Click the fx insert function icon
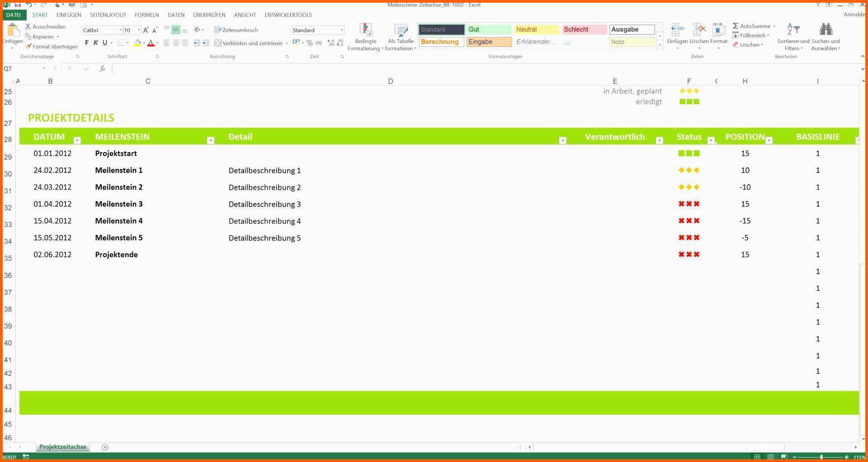This screenshot has height=462, width=868. (103, 69)
